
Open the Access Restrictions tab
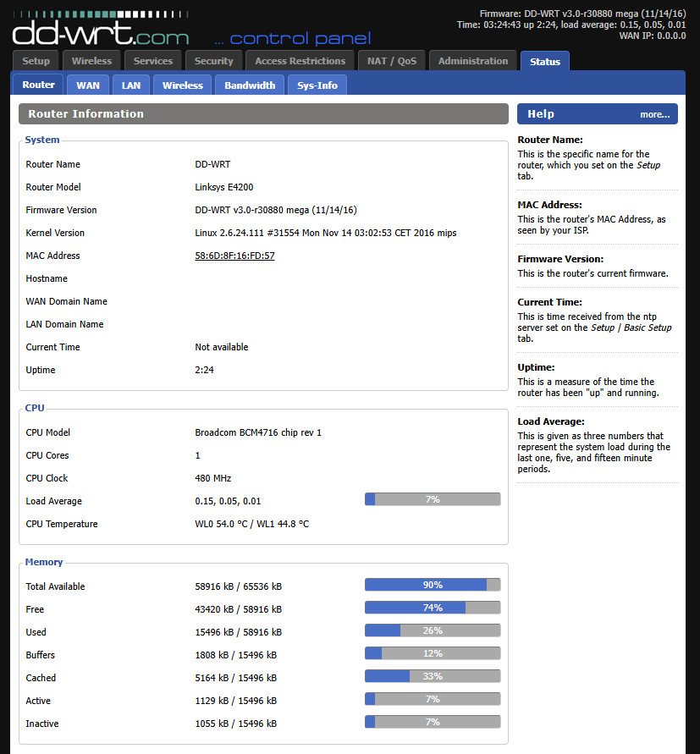click(x=300, y=60)
